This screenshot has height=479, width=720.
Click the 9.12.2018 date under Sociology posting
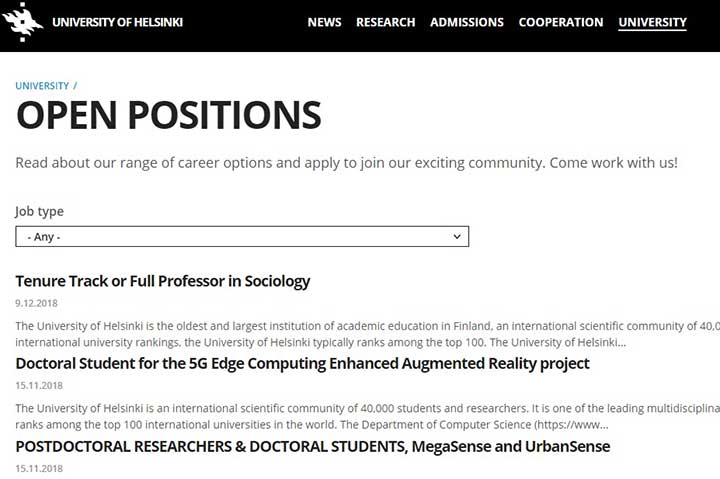[x=36, y=303]
